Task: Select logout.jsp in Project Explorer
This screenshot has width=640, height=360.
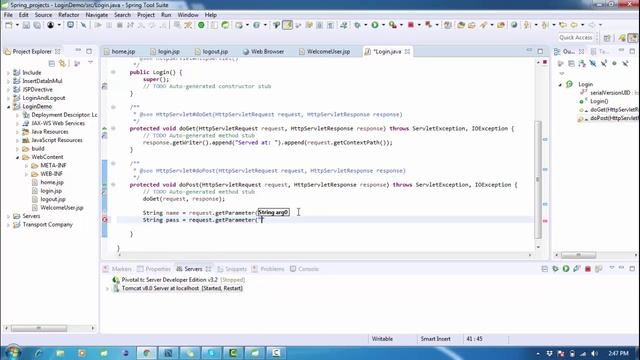Action: click(x=53, y=199)
